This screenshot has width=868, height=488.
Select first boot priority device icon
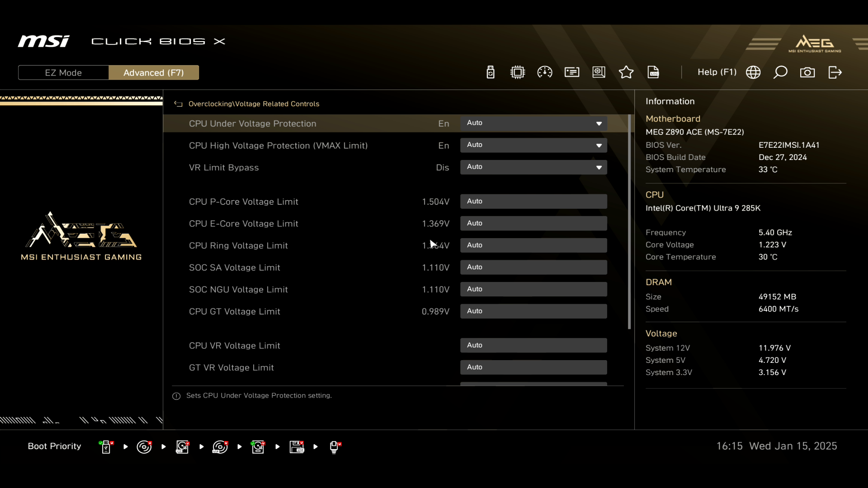click(x=106, y=447)
